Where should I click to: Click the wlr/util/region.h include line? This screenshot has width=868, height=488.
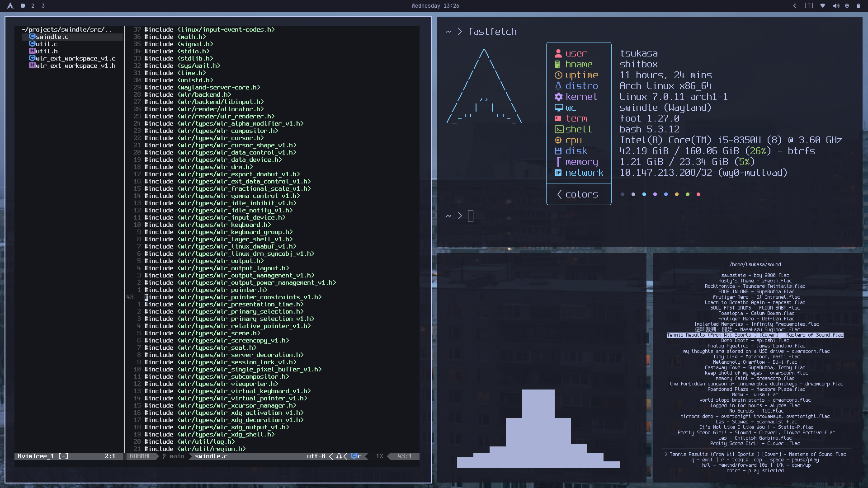195,449
